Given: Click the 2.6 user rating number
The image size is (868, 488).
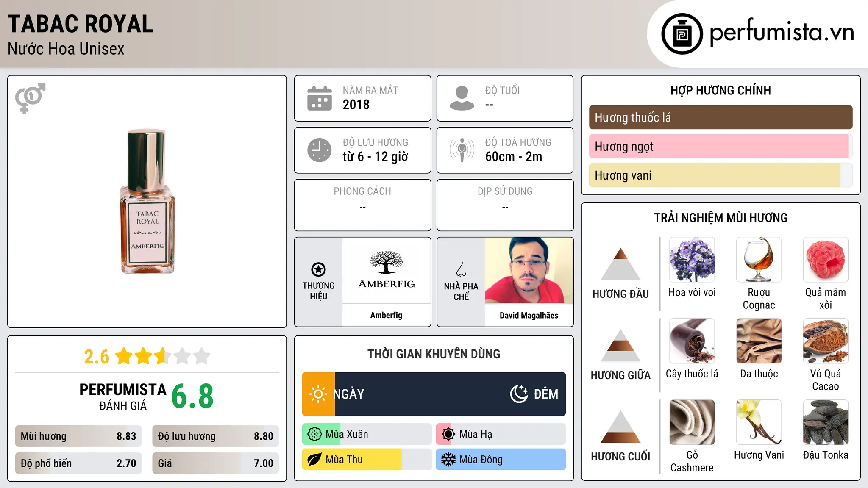Looking at the screenshot, I should point(97,357).
